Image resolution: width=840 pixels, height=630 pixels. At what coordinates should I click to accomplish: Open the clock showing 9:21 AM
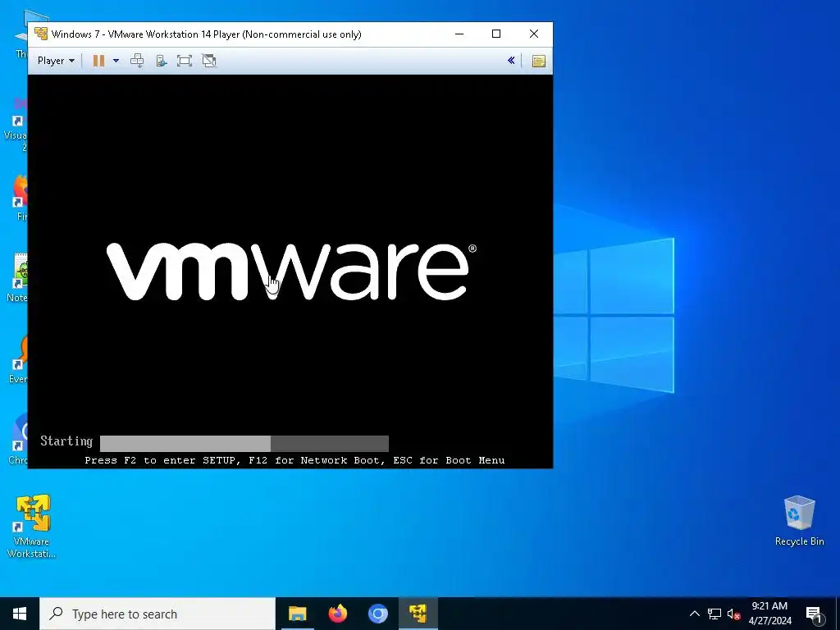click(769, 614)
